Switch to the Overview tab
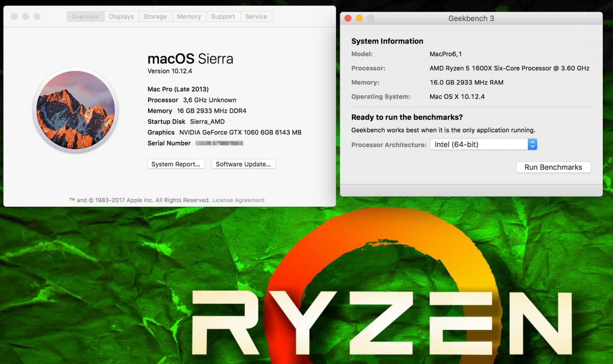Viewport: 613px width, 364px height. [x=85, y=17]
